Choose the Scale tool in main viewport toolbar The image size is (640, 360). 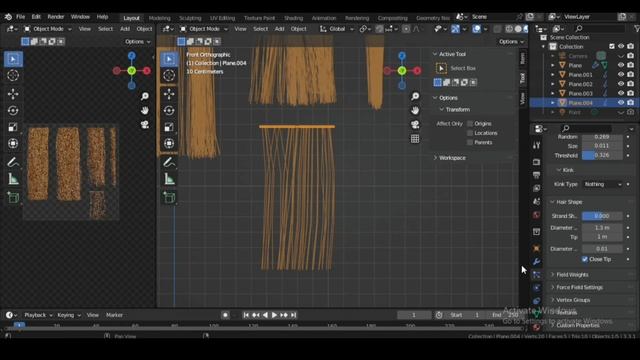pyautogui.click(x=169, y=127)
